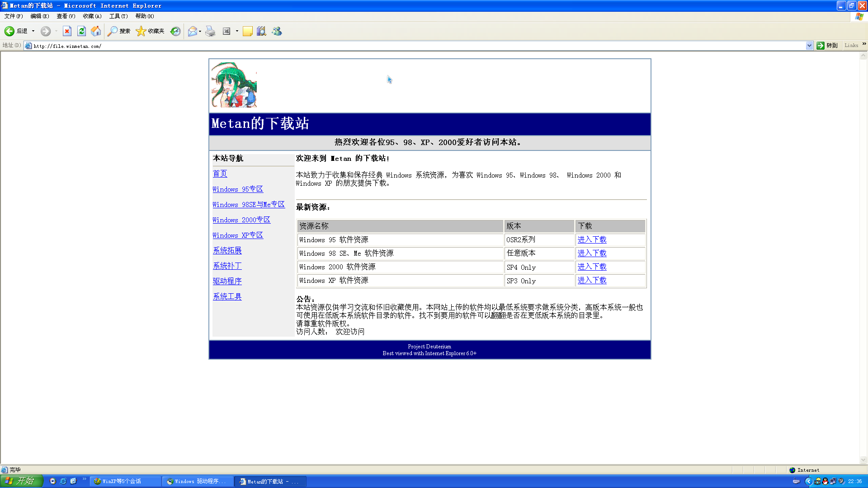
Task: Click the page scrollbar up arrow
Action: coord(863,56)
